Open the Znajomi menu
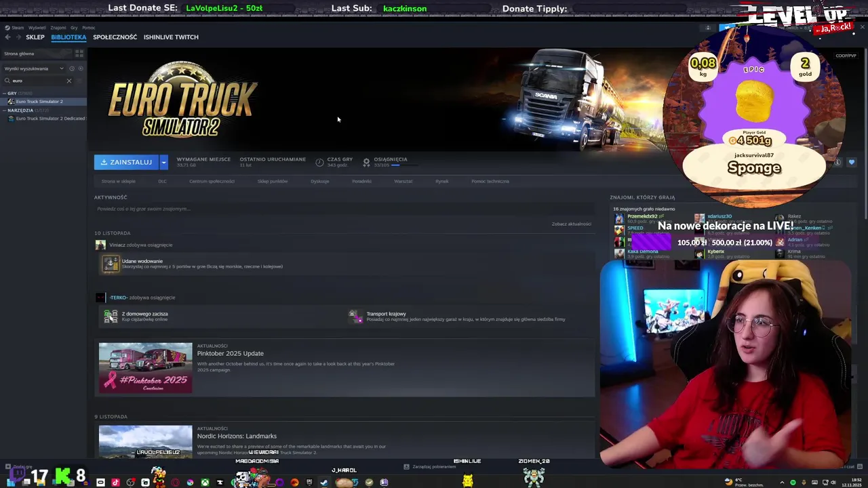 pos(58,28)
